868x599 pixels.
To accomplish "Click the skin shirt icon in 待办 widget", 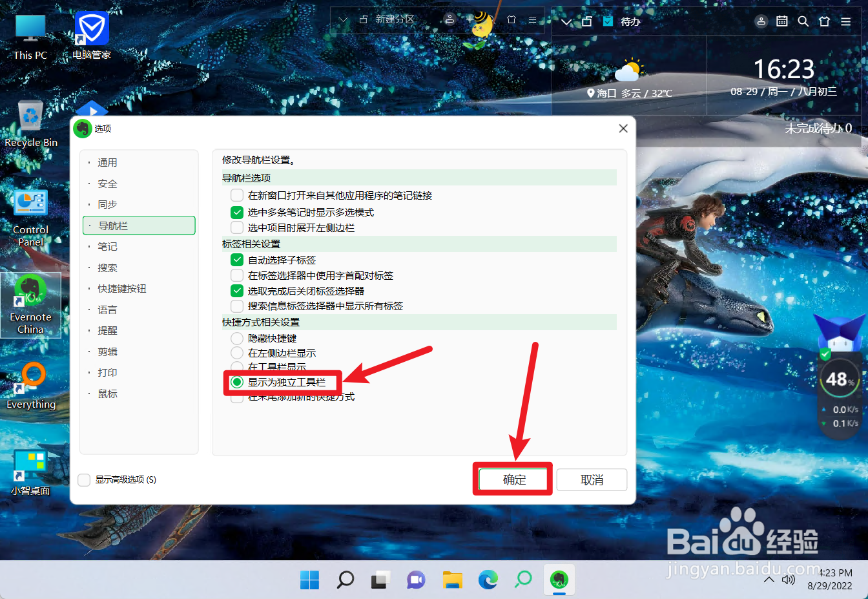I will tap(824, 21).
